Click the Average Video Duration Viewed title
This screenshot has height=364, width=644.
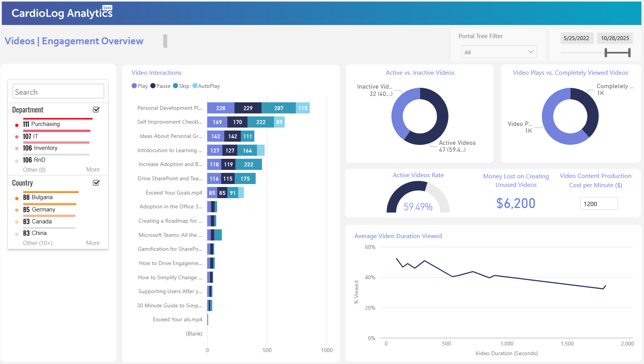tap(398, 236)
